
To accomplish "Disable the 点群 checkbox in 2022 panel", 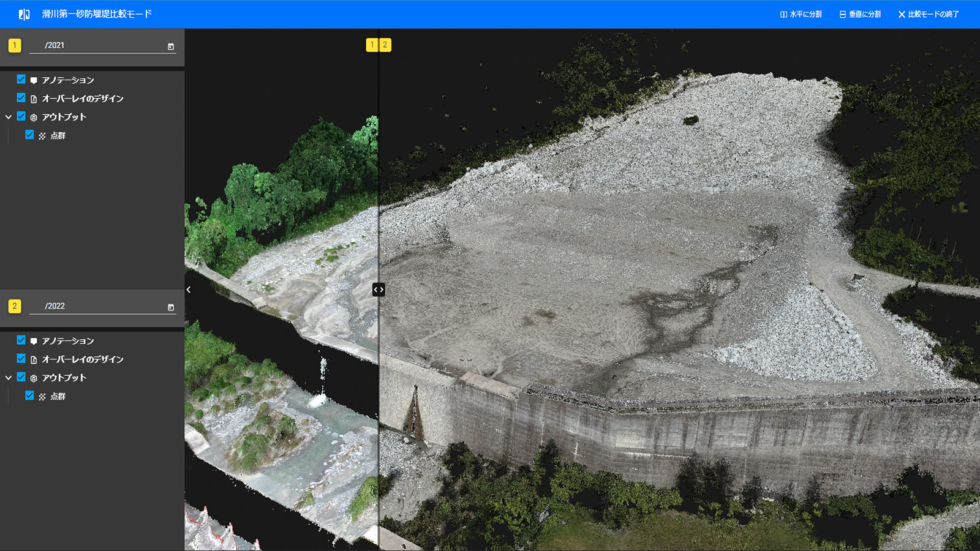I will 29,396.
